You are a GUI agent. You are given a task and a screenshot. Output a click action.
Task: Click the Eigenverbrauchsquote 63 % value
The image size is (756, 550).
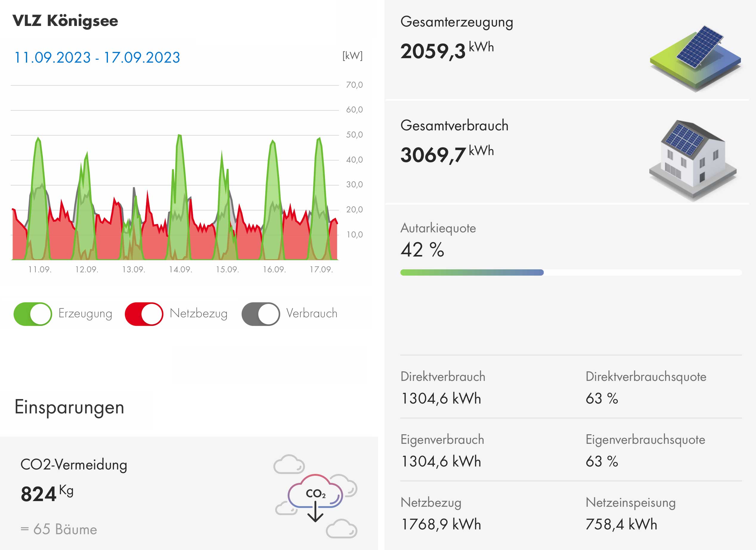(x=602, y=461)
